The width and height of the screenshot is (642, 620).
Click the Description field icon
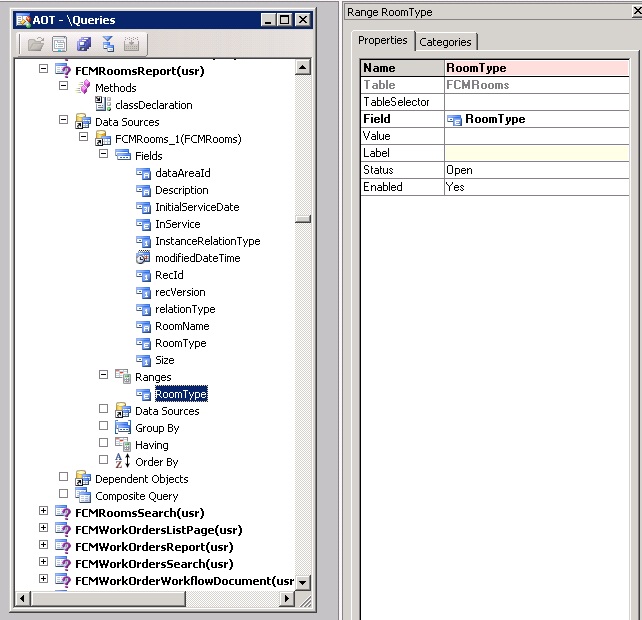point(143,190)
